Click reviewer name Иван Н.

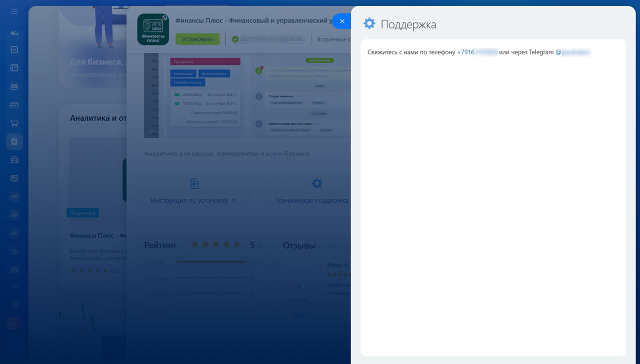click(x=338, y=265)
